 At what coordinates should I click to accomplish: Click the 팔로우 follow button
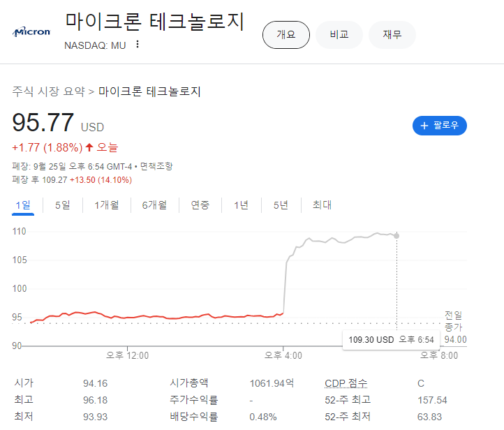pos(439,126)
